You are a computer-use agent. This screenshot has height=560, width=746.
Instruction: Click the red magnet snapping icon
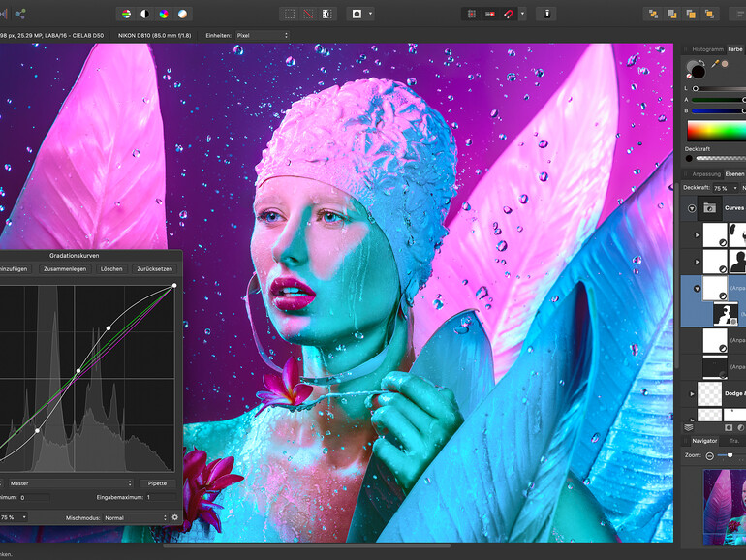[x=509, y=14]
